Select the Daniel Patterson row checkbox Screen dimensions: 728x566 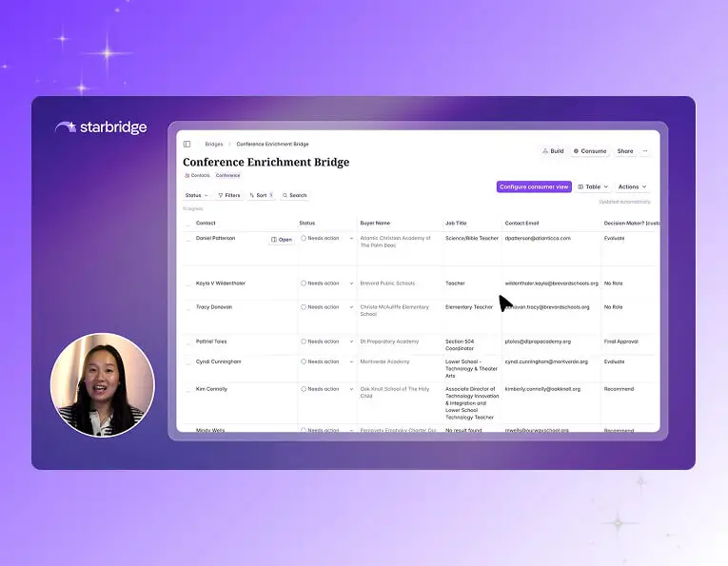(188, 240)
